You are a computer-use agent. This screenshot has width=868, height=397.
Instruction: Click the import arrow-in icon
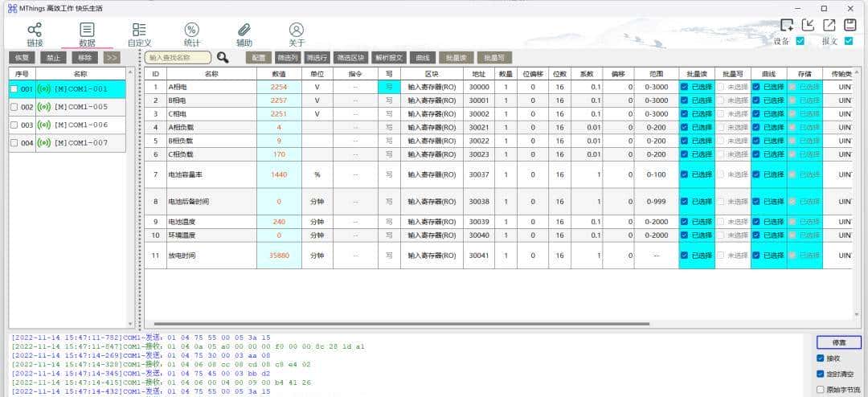(x=808, y=25)
